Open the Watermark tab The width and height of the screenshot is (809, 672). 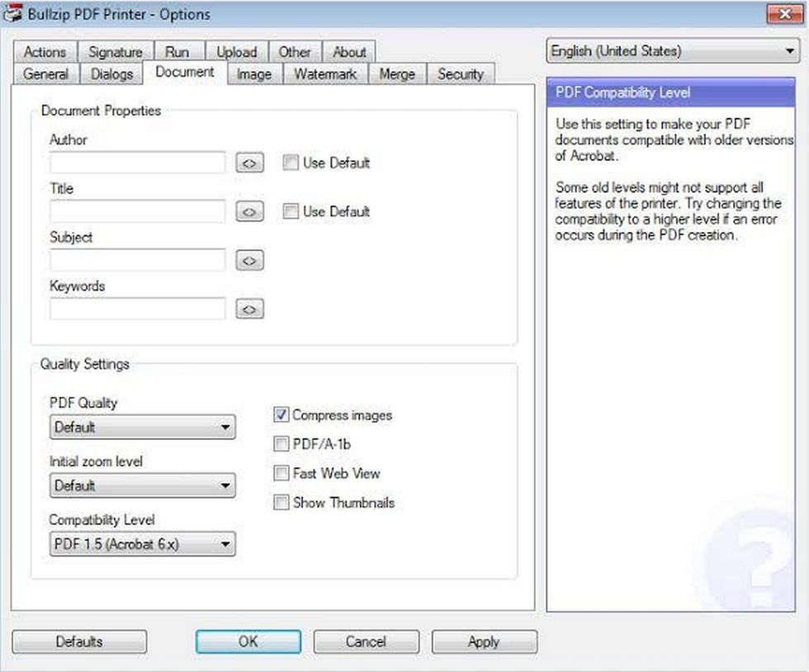[325, 73]
